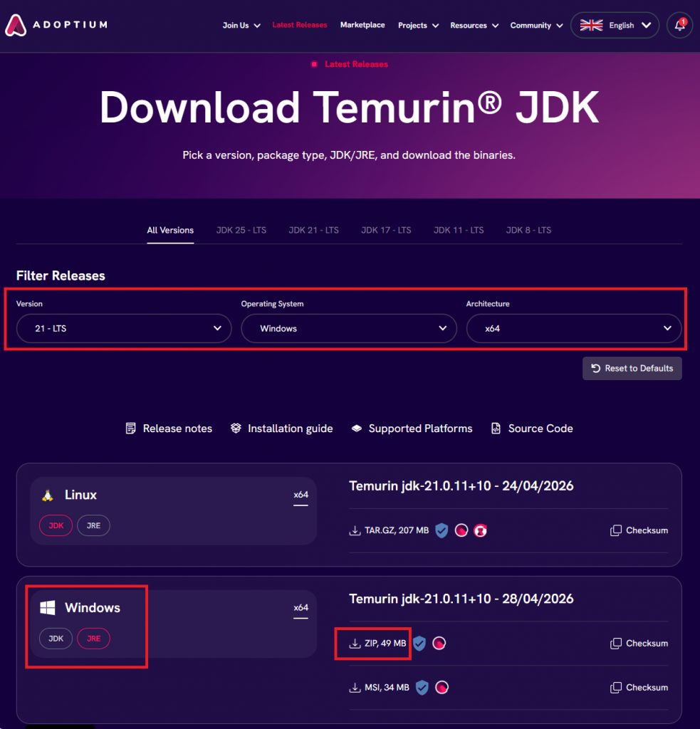Open Marketplace in top navigation

[362, 25]
